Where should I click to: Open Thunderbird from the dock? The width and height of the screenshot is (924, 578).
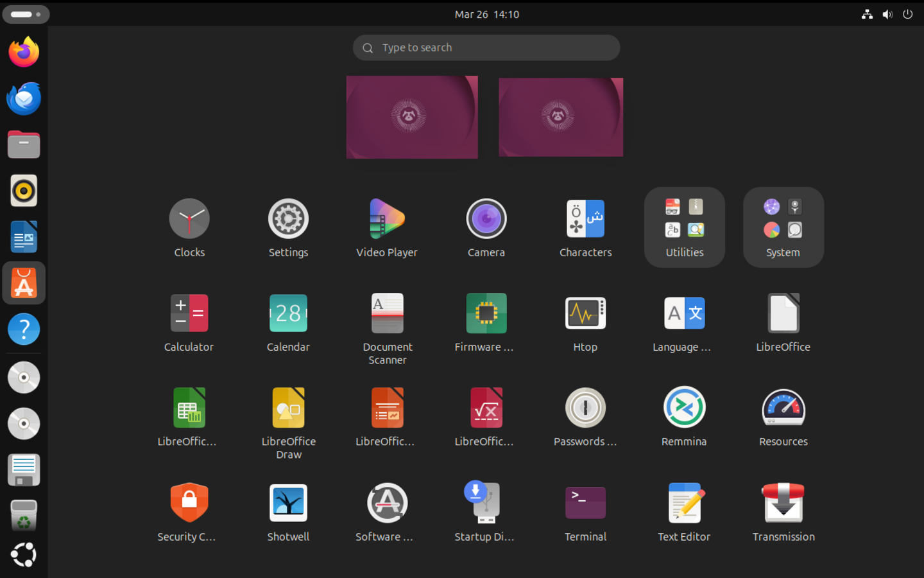point(23,98)
